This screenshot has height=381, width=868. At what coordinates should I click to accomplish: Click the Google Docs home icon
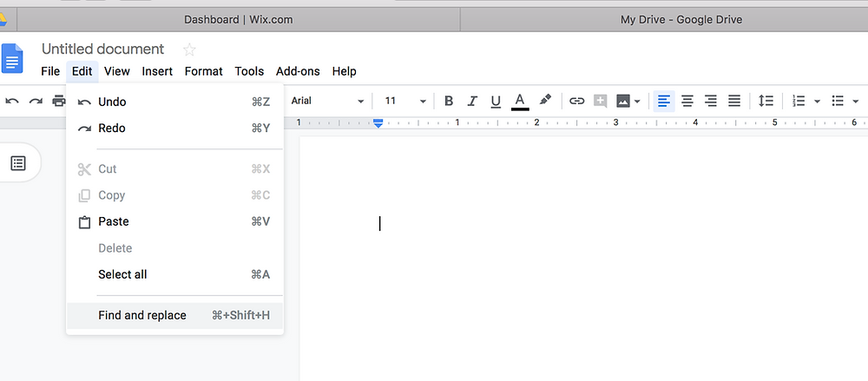11,58
